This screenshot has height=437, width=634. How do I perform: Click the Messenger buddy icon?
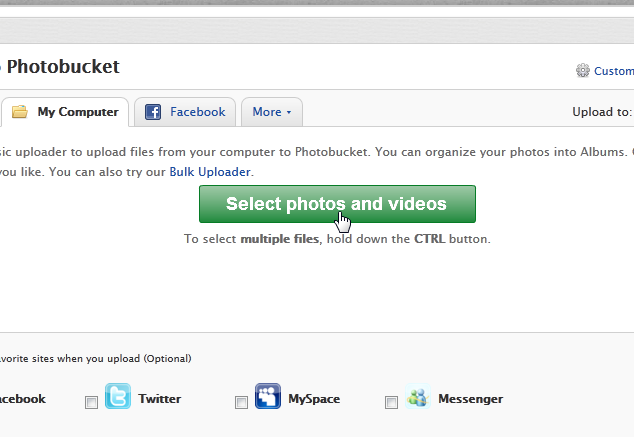click(x=418, y=397)
